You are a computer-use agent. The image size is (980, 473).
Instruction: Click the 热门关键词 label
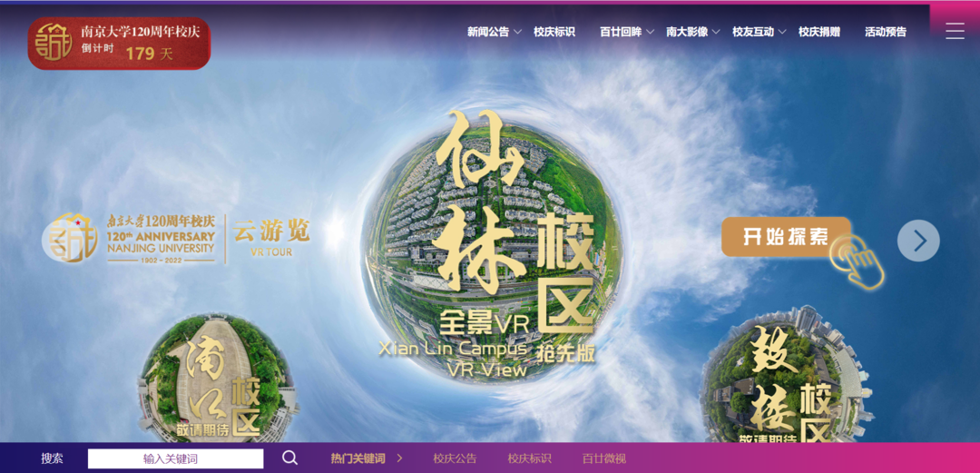point(358,458)
